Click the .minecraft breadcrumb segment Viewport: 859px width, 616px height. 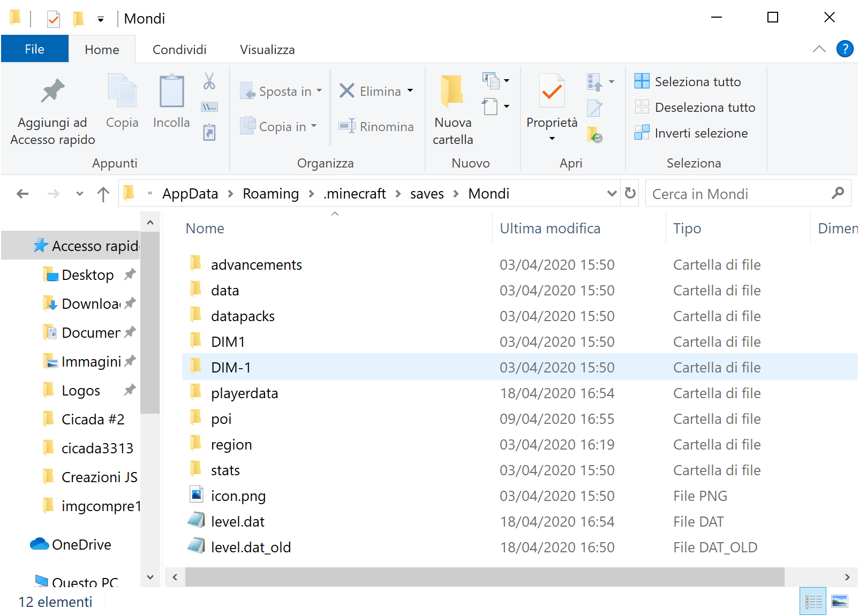355,194
